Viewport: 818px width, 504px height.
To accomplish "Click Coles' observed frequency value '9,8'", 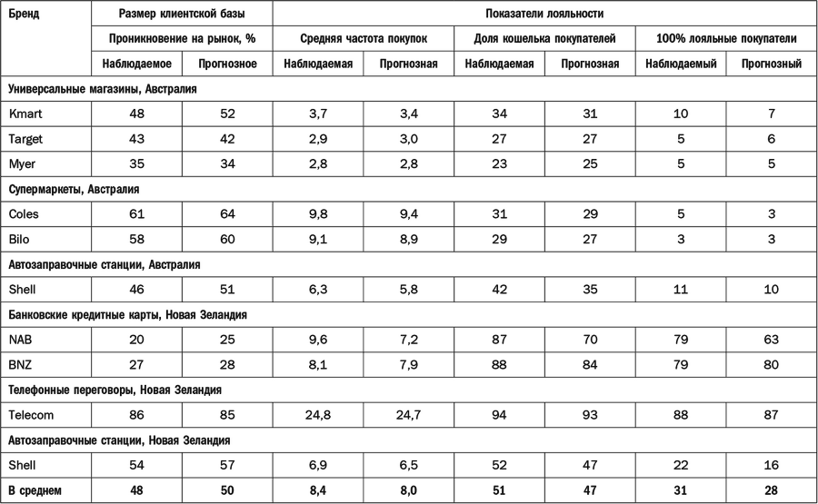I will pyautogui.click(x=318, y=214).
